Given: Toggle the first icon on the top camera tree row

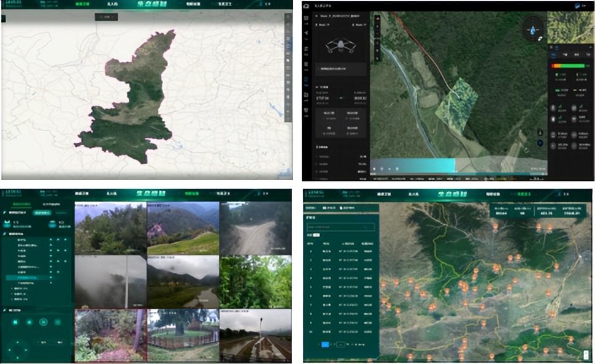Looking at the screenshot, I should pos(51,240).
